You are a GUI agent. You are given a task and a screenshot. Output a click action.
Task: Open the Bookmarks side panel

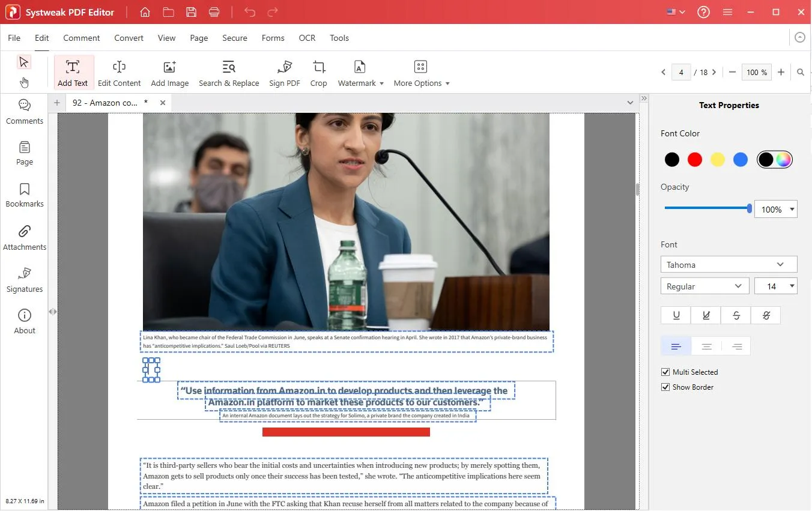25,195
